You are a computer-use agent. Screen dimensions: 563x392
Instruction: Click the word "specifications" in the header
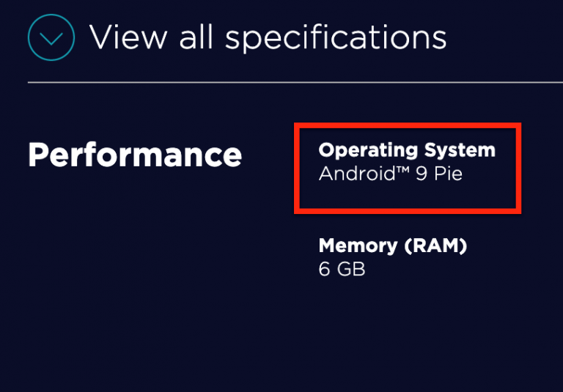[x=335, y=38]
